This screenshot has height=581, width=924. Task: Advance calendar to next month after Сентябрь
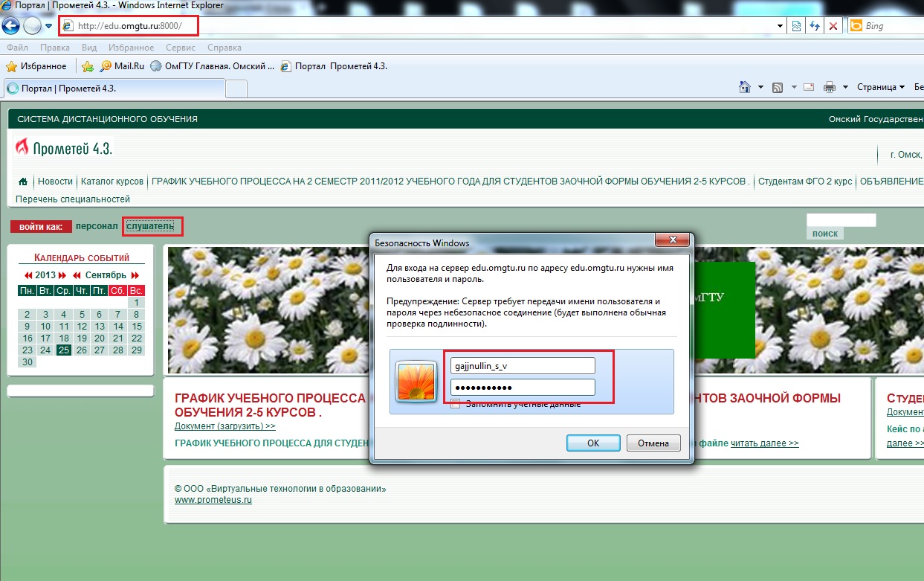pos(135,275)
